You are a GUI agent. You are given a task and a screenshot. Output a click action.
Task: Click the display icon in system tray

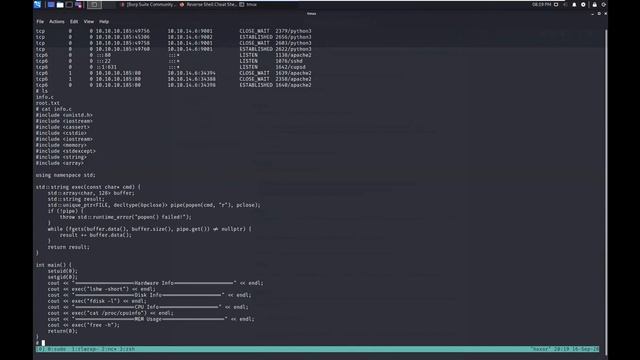point(556,4)
